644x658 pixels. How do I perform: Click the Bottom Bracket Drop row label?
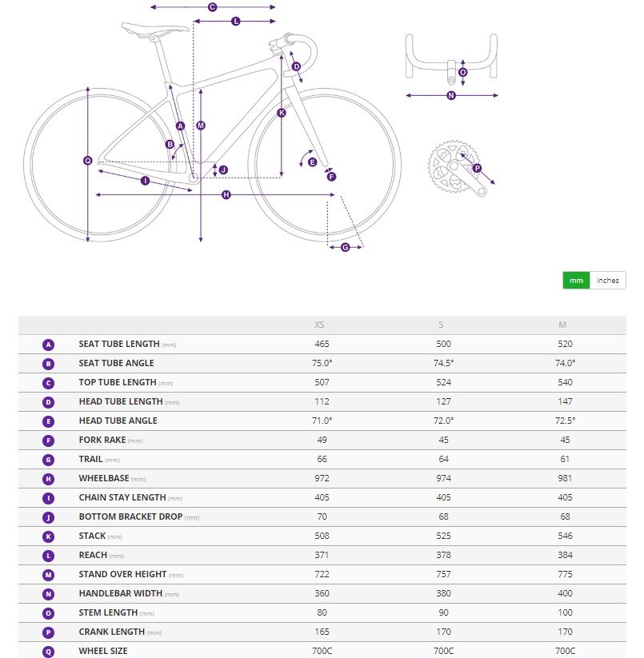(x=130, y=516)
